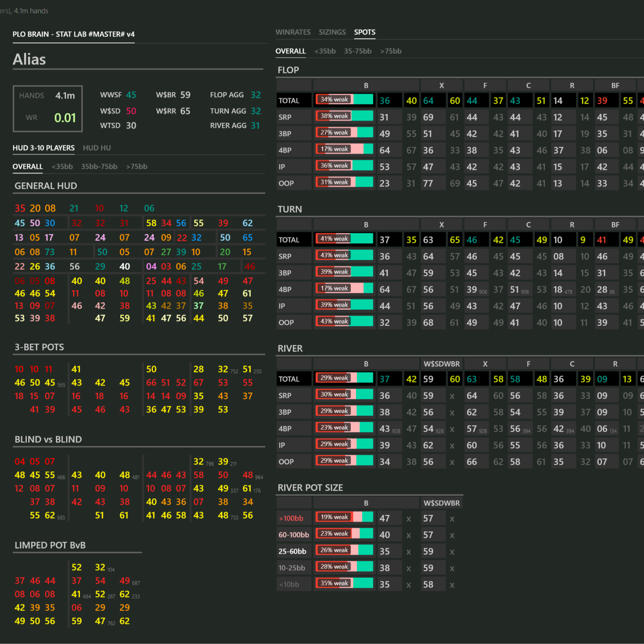Select the OVERALL tab under SPOTS
This screenshot has width=644, height=644.
(291, 51)
